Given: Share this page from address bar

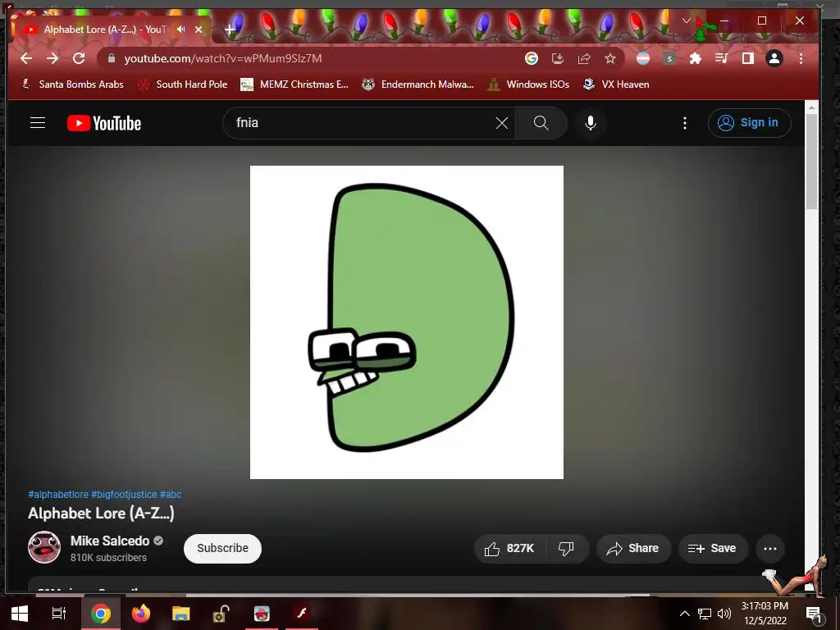Looking at the screenshot, I should tap(584, 58).
